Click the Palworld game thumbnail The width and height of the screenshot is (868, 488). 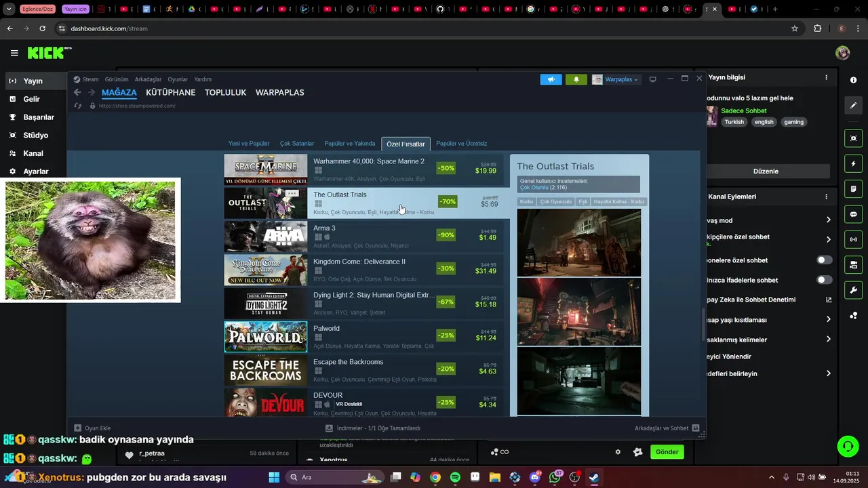[266, 337]
